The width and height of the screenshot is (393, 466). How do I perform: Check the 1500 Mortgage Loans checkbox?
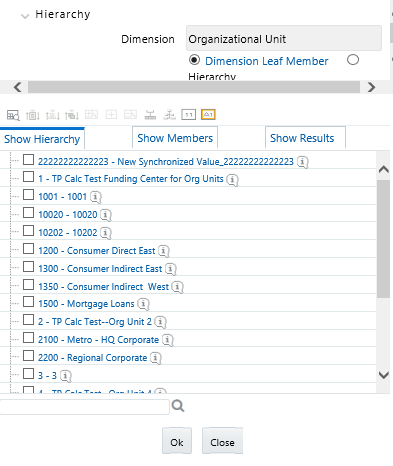[28, 302]
